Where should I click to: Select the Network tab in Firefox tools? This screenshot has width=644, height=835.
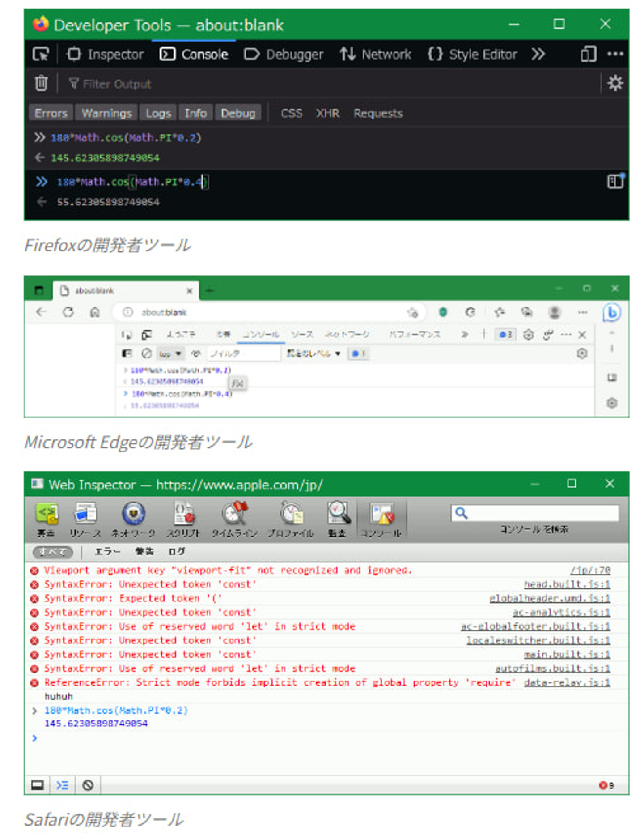tap(375, 55)
